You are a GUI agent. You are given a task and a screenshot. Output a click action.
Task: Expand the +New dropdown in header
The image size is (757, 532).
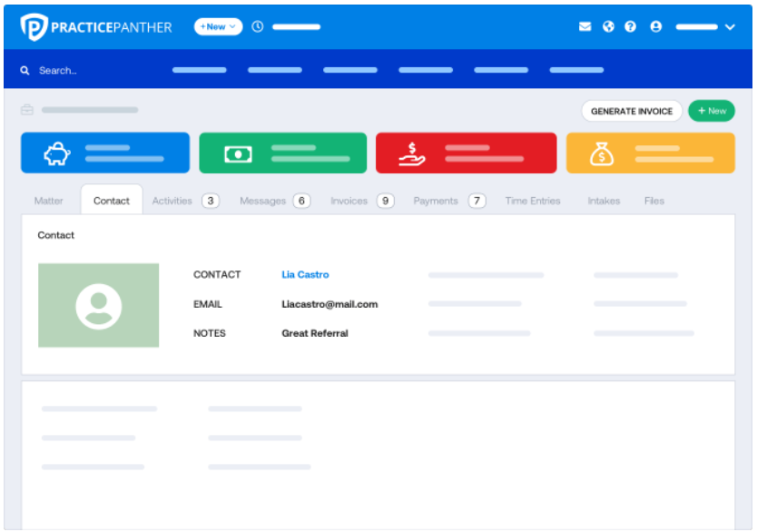point(218,26)
